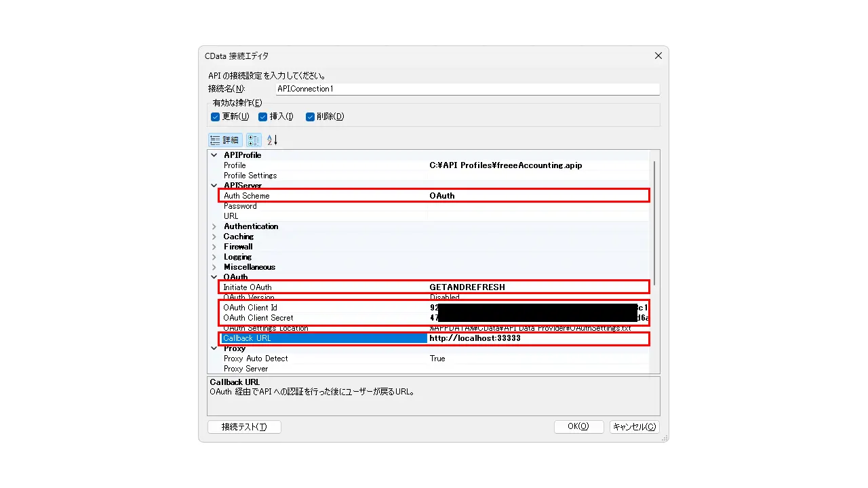Viewport: 868px width, 488px height.
Task: Click the True value of Proxy Auto Detect
Action: 437,359
